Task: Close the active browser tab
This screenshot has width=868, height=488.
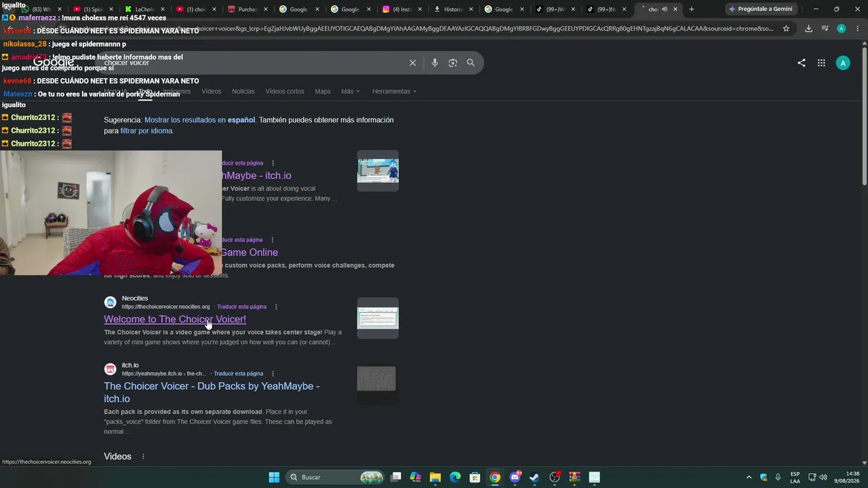Action: coord(675,9)
